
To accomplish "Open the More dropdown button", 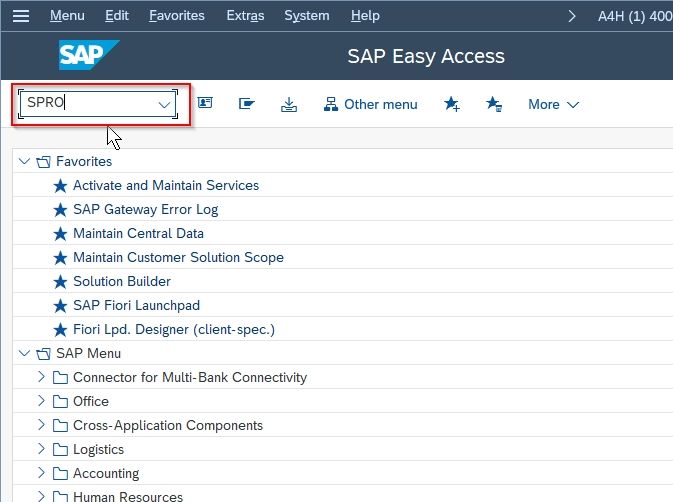I will (x=554, y=104).
